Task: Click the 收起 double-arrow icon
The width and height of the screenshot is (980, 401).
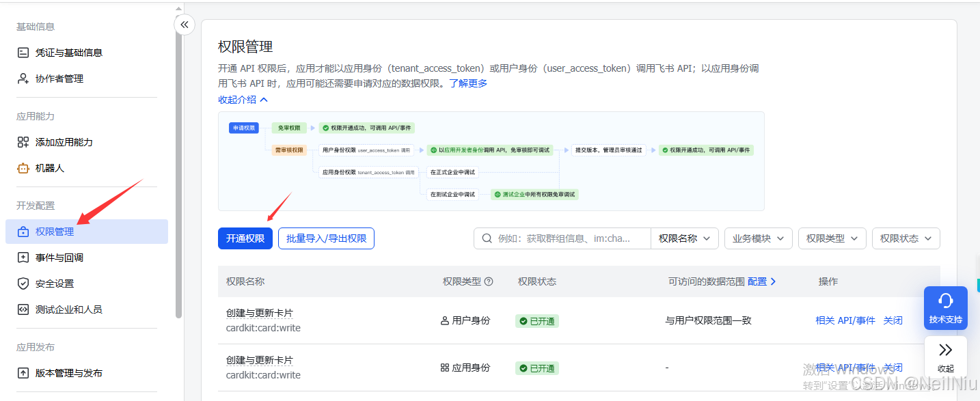Action: click(946, 350)
